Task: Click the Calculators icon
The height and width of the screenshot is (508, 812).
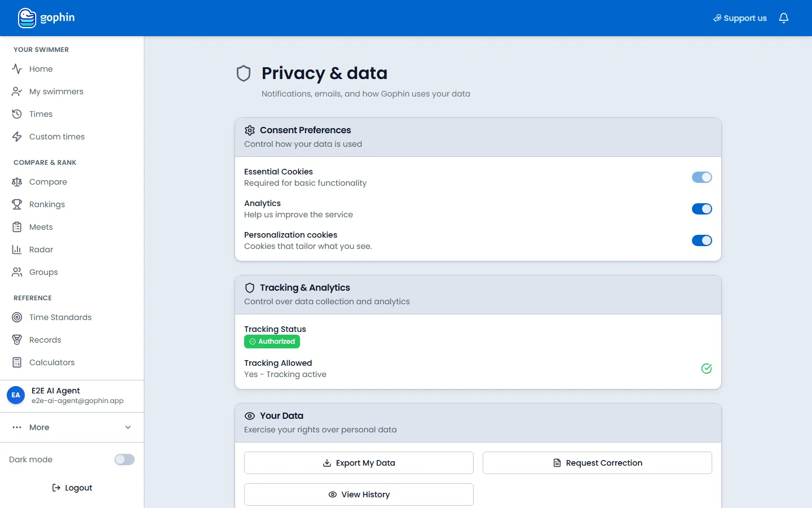Action: coord(17,362)
